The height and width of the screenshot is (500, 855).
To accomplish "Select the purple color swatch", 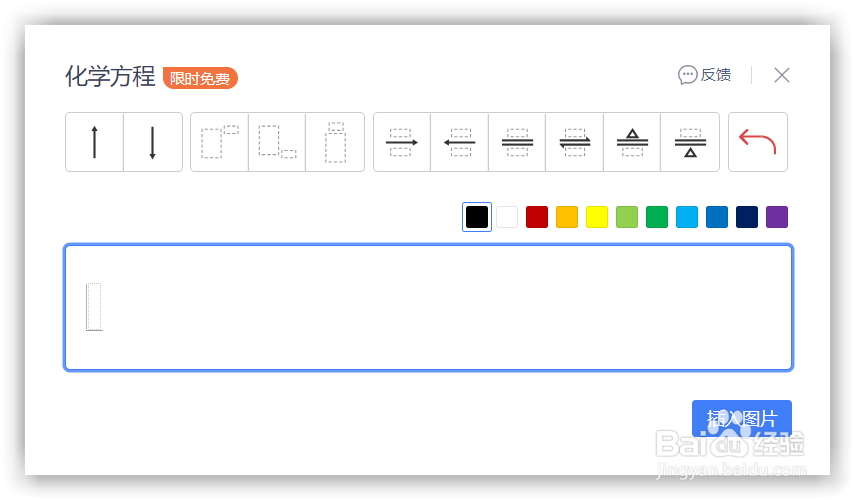I will (x=777, y=217).
